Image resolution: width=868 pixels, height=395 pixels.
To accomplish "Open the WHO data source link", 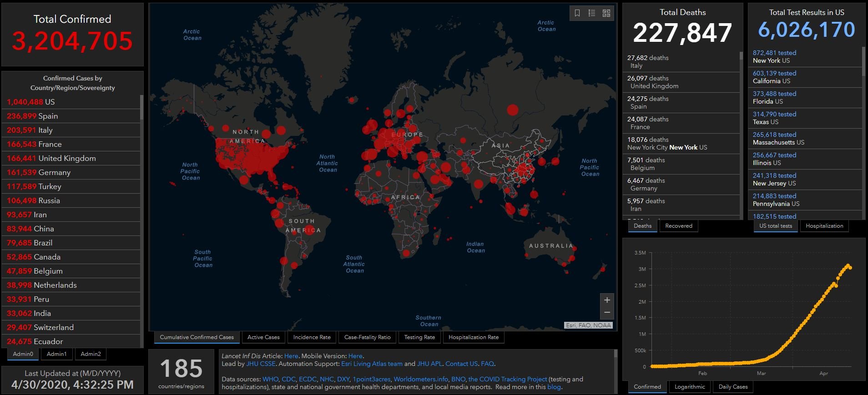I will 270,379.
